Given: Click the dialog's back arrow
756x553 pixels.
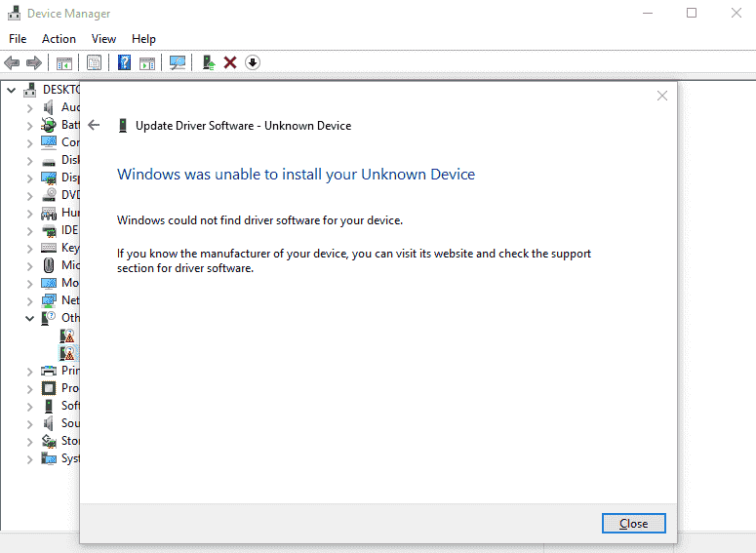Looking at the screenshot, I should point(94,126).
